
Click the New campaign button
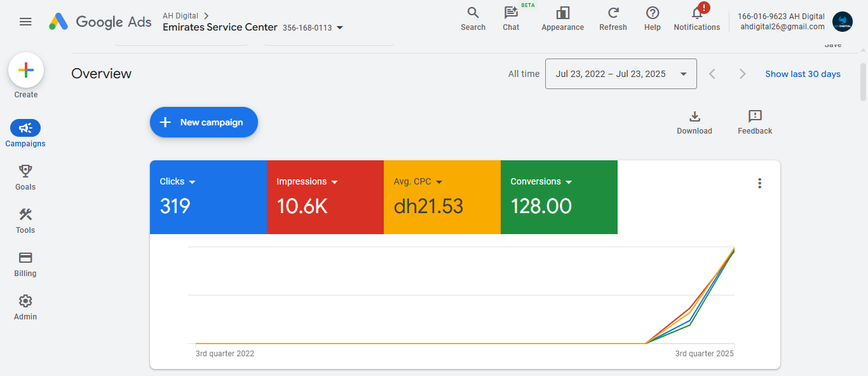click(204, 122)
